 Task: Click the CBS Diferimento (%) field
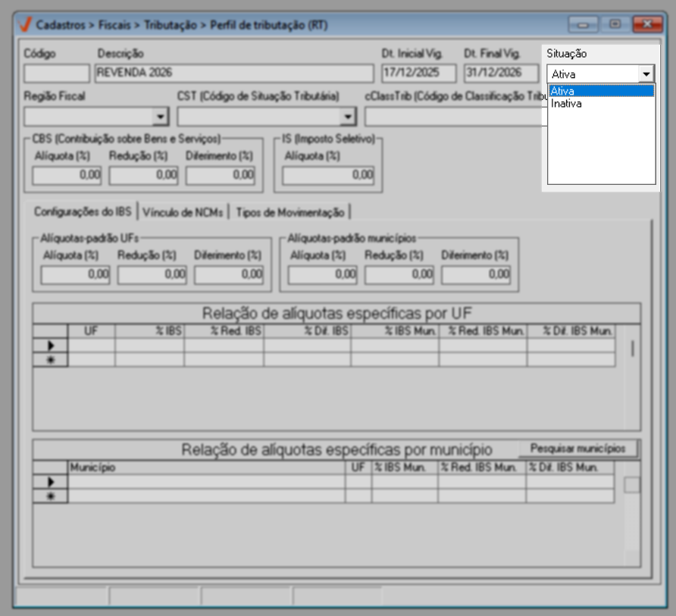click(221, 176)
